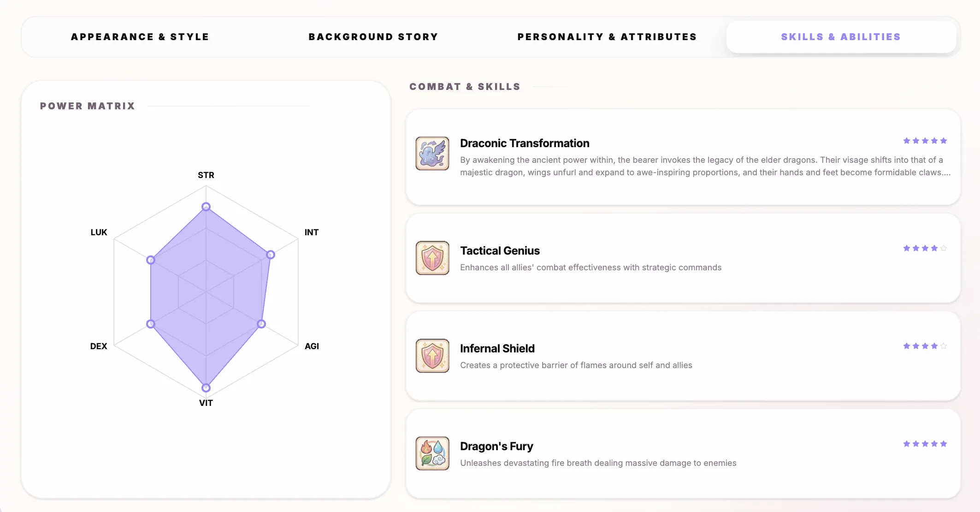Click the fifth star on Tactical Genius rating

(944, 248)
